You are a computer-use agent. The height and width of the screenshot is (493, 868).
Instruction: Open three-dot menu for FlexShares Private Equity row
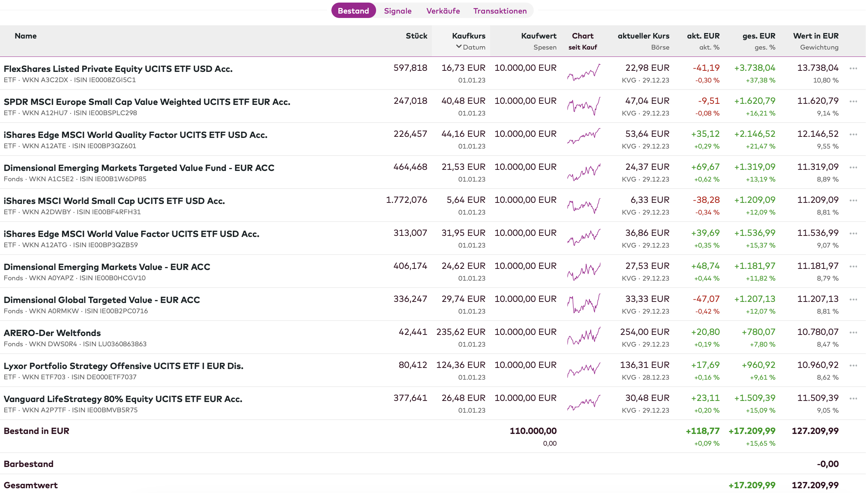tap(853, 69)
